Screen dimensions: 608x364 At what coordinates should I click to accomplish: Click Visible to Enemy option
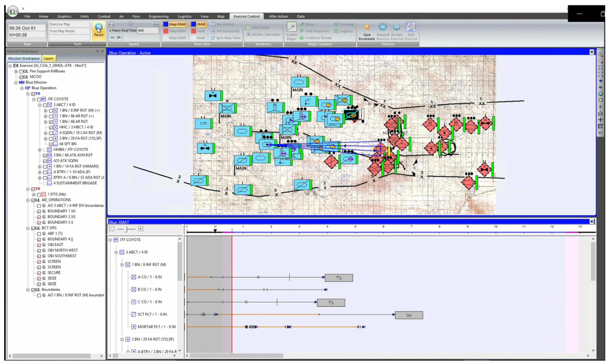(315, 38)
